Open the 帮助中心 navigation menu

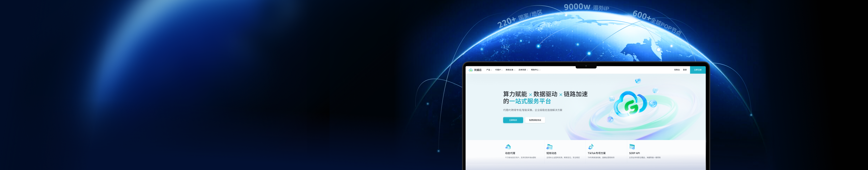coord(535,70)
